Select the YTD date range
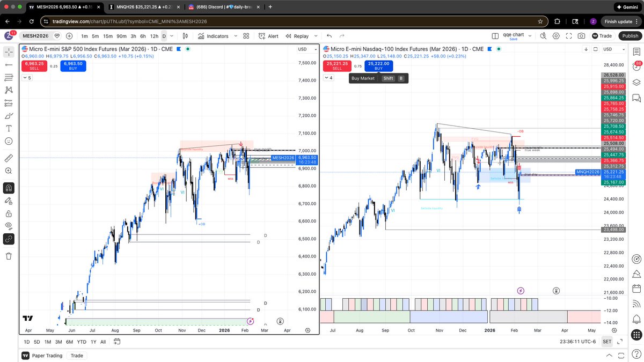Viewport: 644px width, 362px height. [x=82, y=342]
